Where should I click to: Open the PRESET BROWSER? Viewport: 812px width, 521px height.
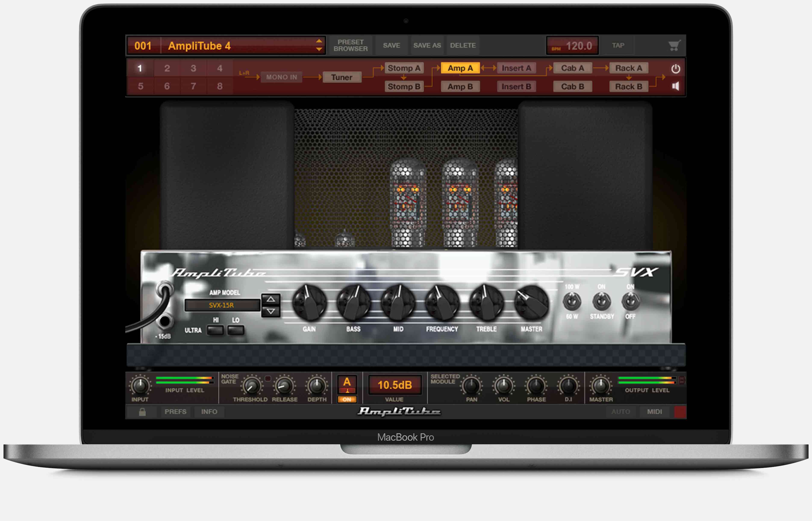tap(351, 45)
